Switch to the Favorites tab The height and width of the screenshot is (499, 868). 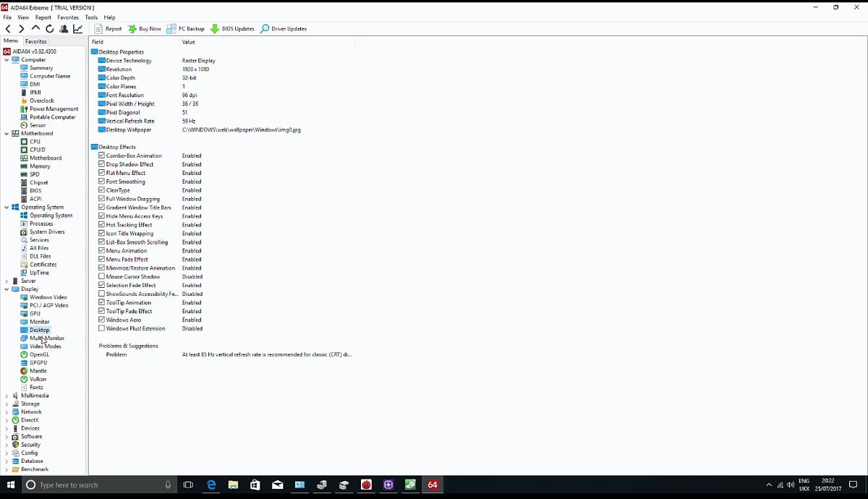[35, 41]
